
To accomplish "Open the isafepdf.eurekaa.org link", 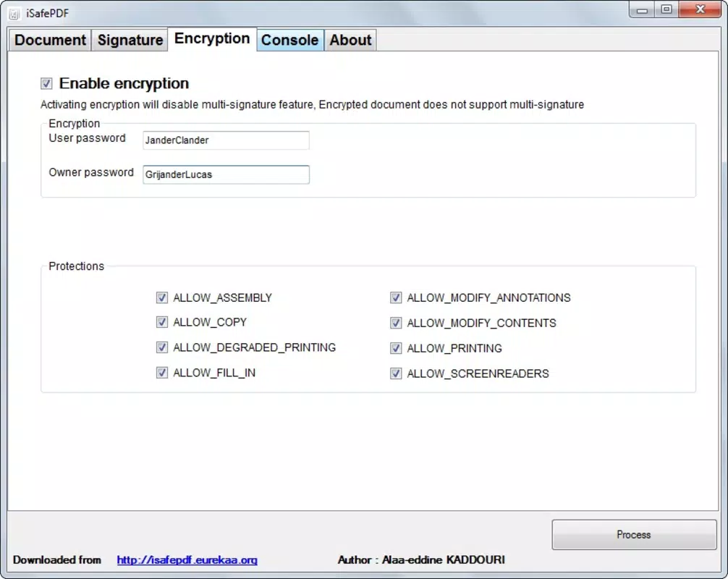I will pos(187,560).
